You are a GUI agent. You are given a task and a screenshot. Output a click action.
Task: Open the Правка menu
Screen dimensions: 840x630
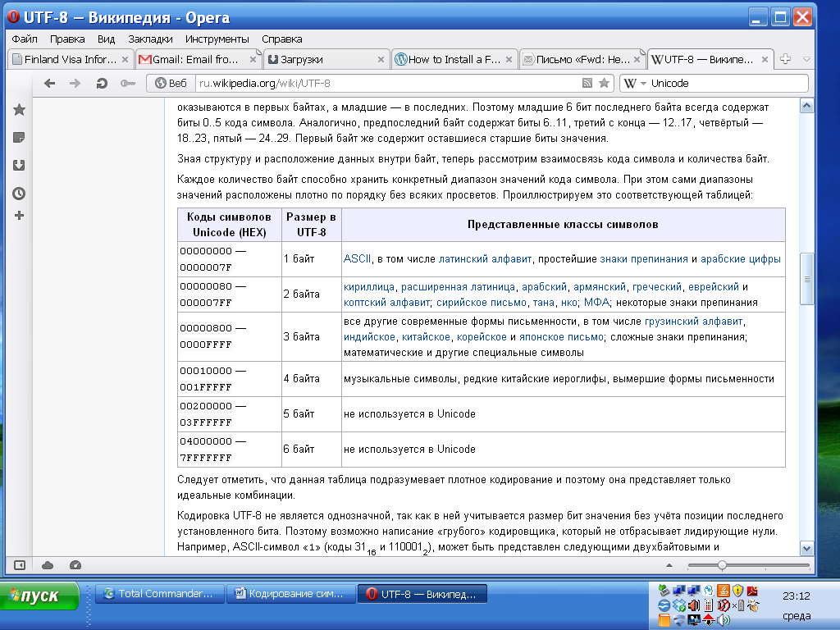coord(67,39)
